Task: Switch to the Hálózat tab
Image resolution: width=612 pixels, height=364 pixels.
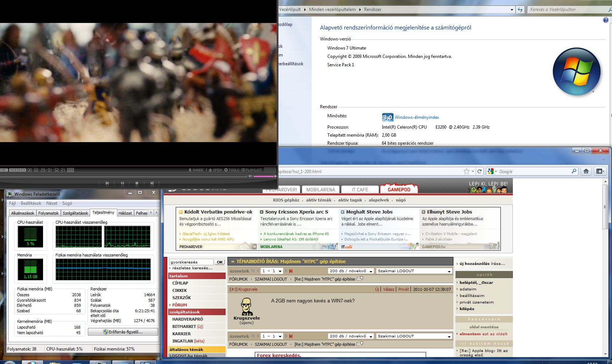Action: [125, 213]
